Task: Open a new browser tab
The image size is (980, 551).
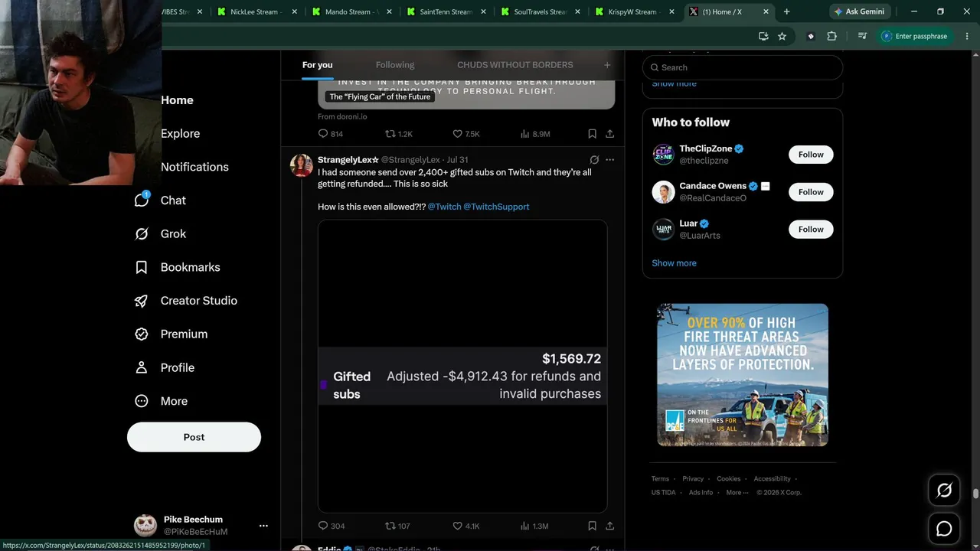Action: 786,11
